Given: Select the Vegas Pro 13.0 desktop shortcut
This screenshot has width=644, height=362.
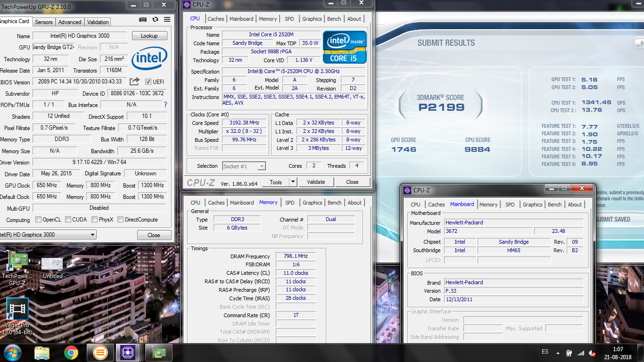Looking at the screenshot, I should tap(17, 317).
